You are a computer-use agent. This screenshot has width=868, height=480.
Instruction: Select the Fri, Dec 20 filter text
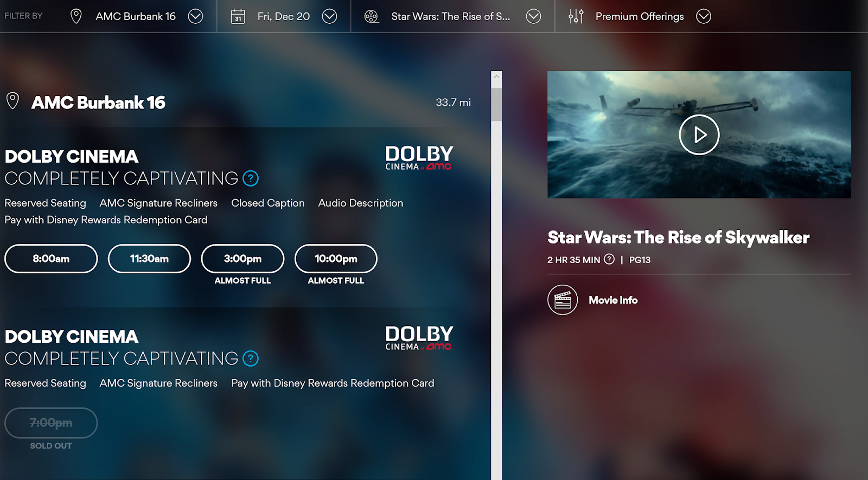284,16
